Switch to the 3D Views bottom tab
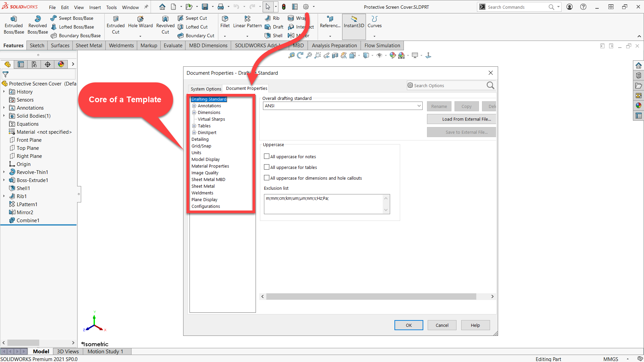644x362 pixels. click(68, 351)
